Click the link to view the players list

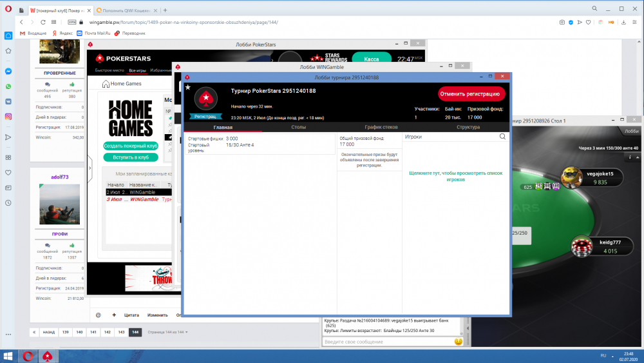[x=455, y=176]
